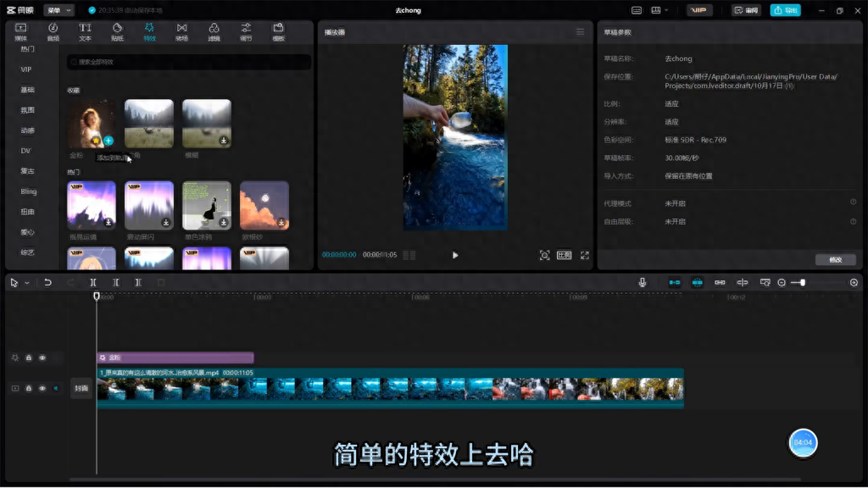Open the 贴纸 stickers tab
Image resolution: width=868 pixels, height=488 pixels.
pos(117,32)
